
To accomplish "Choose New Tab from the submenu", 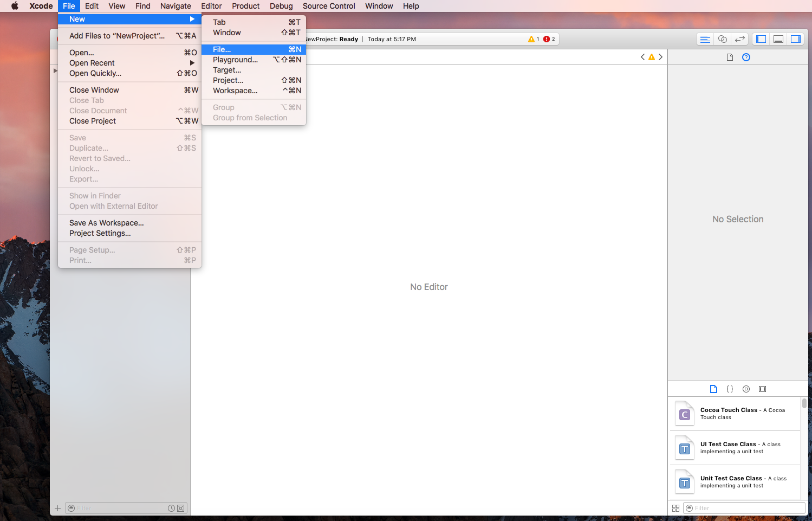I will [254, 22].
